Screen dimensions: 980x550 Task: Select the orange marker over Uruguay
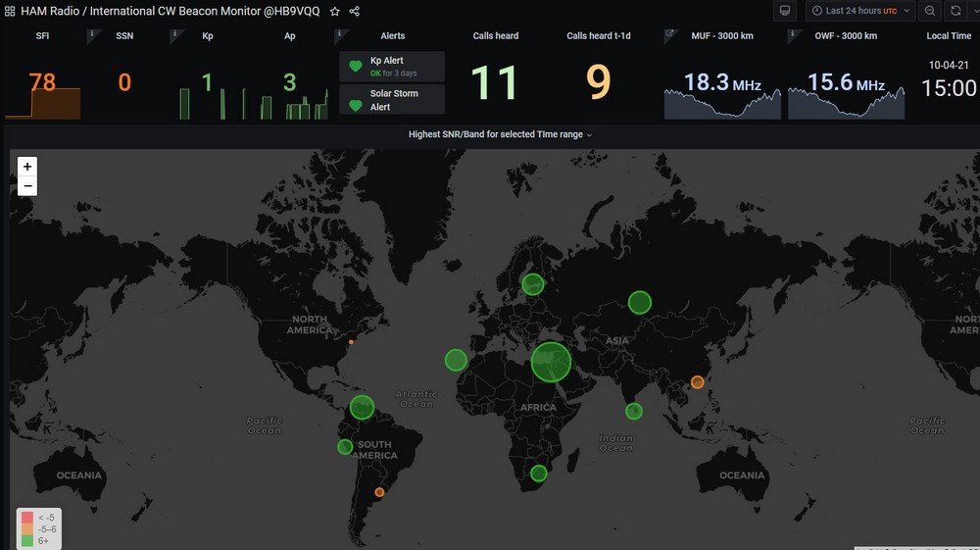click(379, 492)
